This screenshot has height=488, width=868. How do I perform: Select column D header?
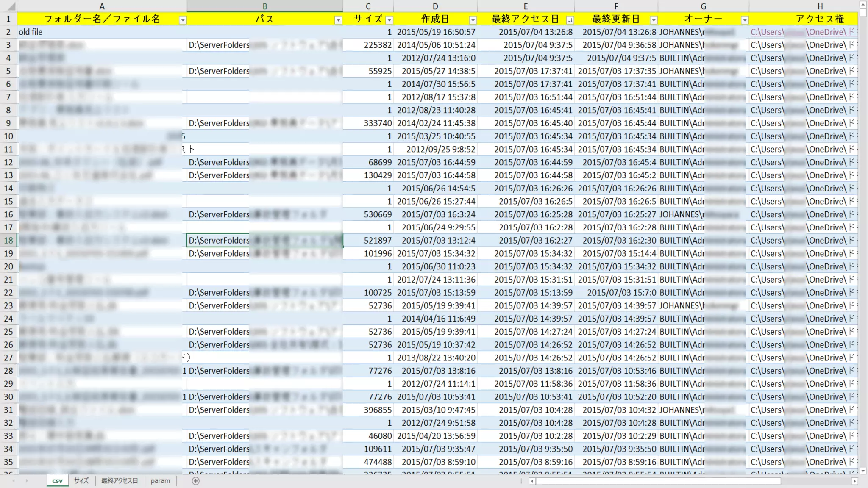(x=435, y=6)
